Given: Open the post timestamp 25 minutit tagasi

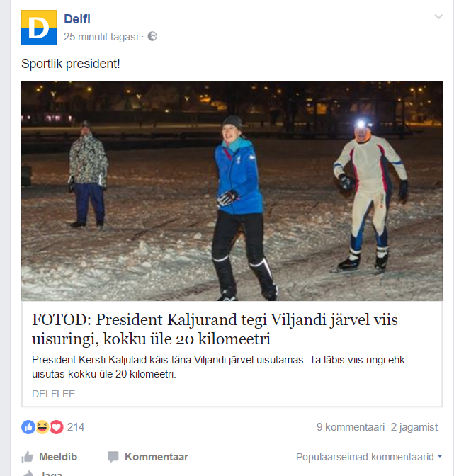Looking at the screenshot, I should tap(101, 37).
